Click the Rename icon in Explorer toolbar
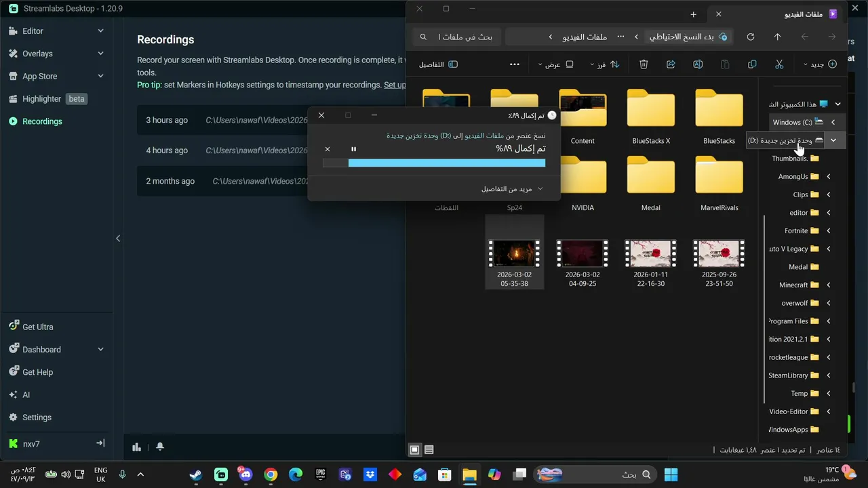 coord(698,64)
